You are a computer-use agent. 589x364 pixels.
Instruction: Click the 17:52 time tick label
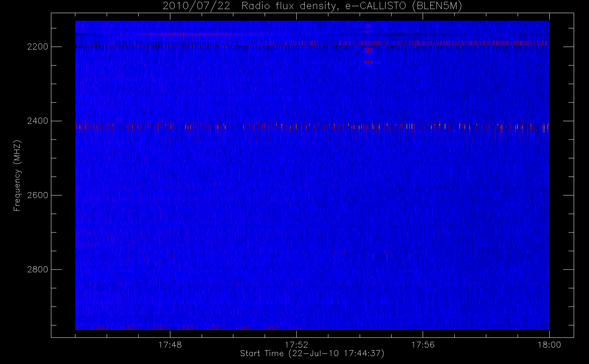pos(296,344)
